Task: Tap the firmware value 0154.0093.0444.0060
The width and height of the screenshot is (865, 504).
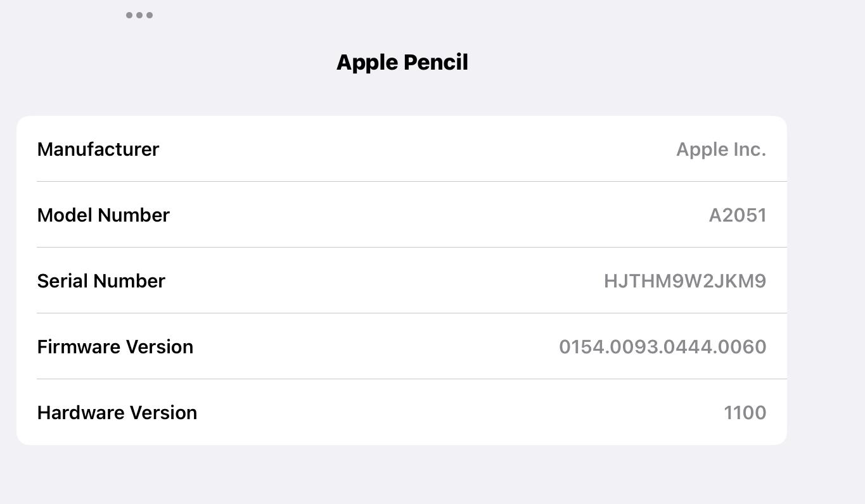Action: pos(662,347)
